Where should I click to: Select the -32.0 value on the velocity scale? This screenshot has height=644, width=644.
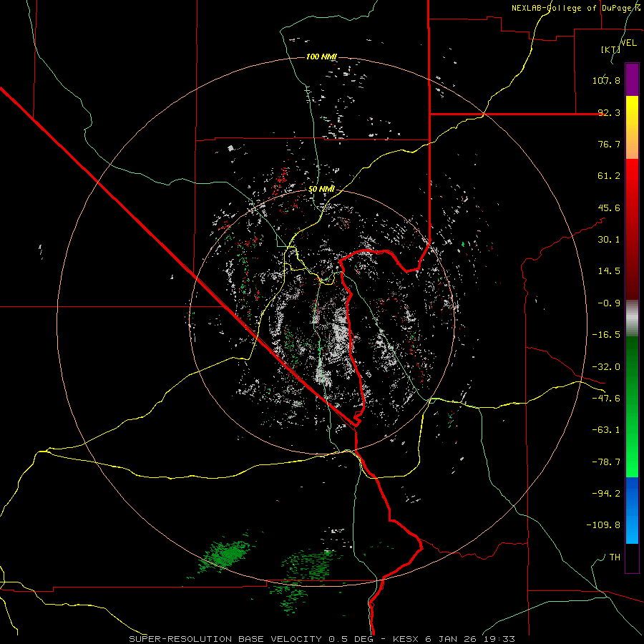(x=606, y=367)
